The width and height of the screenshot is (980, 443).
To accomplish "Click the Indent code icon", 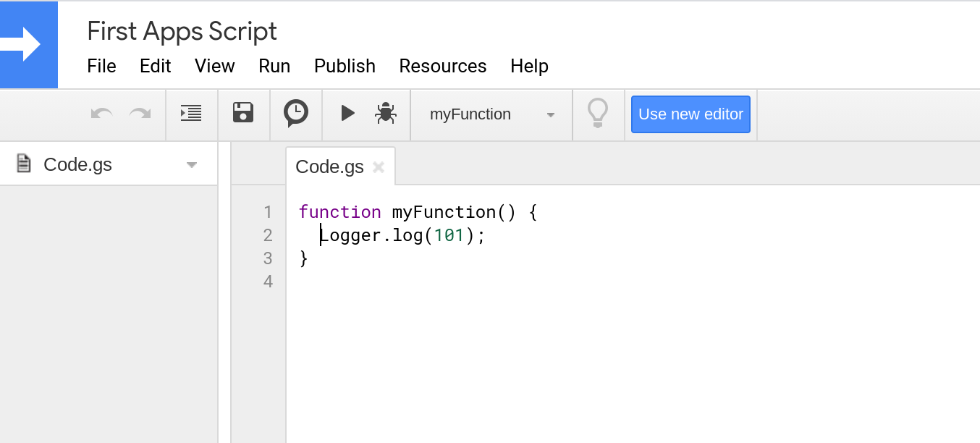I will point(191,114).
